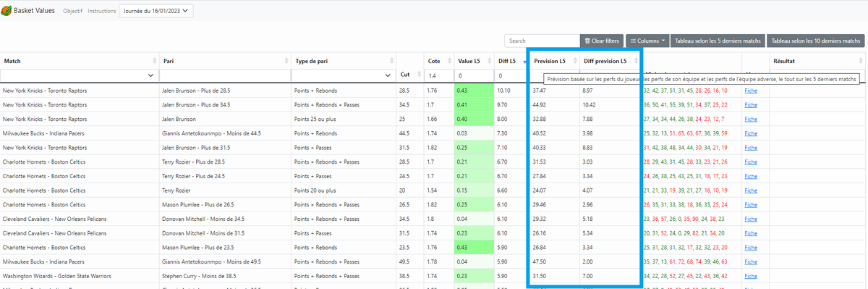This screenshot has height=289, width=868.
Task: Sort by Value L5 column arrows
Action: [x=489, y=61]
